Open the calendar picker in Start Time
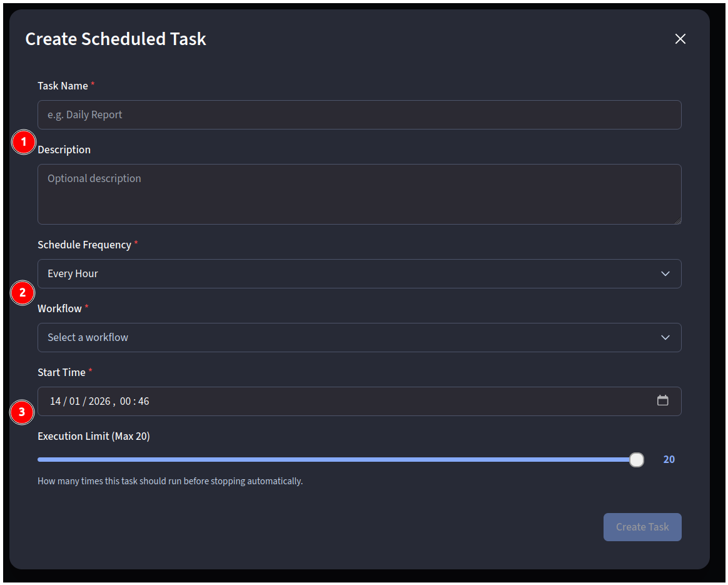 pos(663,400)
